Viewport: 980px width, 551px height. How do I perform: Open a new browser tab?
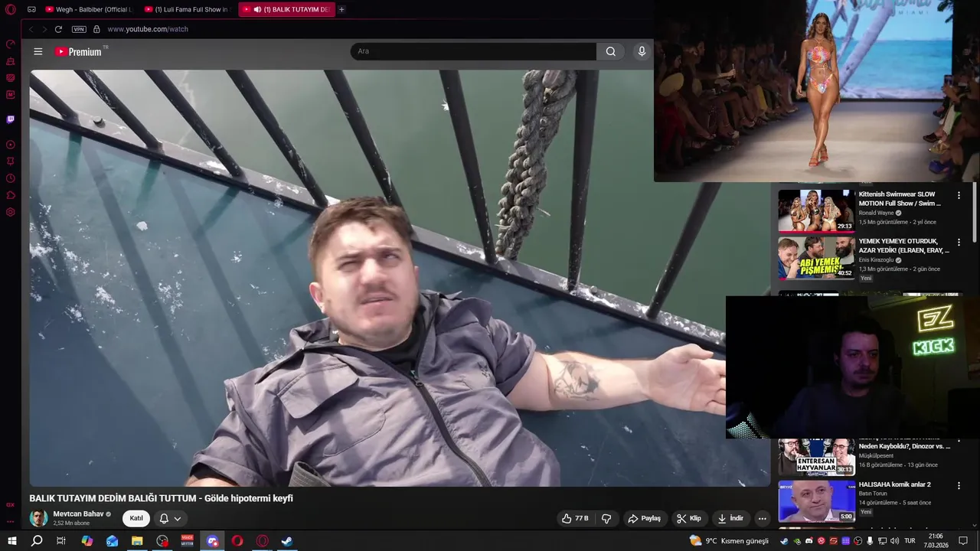coord(341,9)
